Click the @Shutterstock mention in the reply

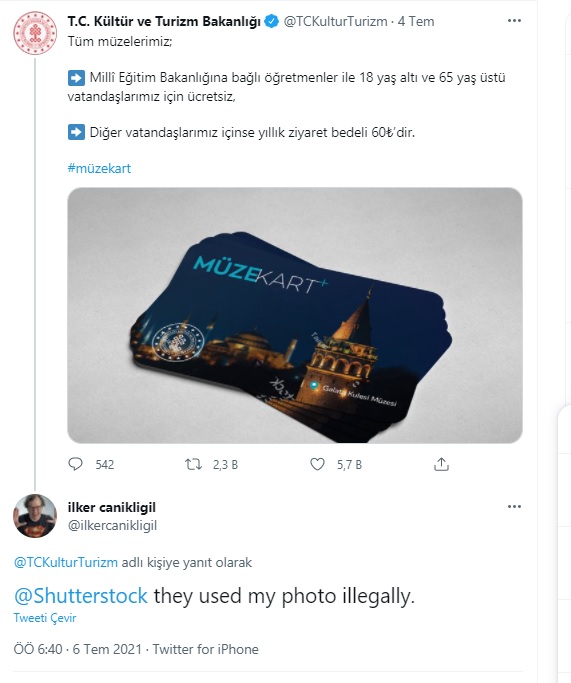[x=81, y=596]
